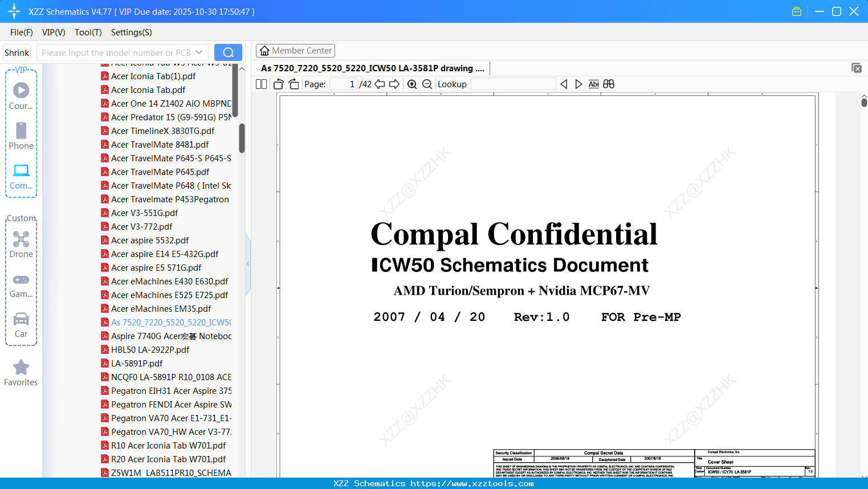Click the yellow toolbox icon in title bar
The height and width of the screenshot is (489, 868).
click(x=797, y=11)
